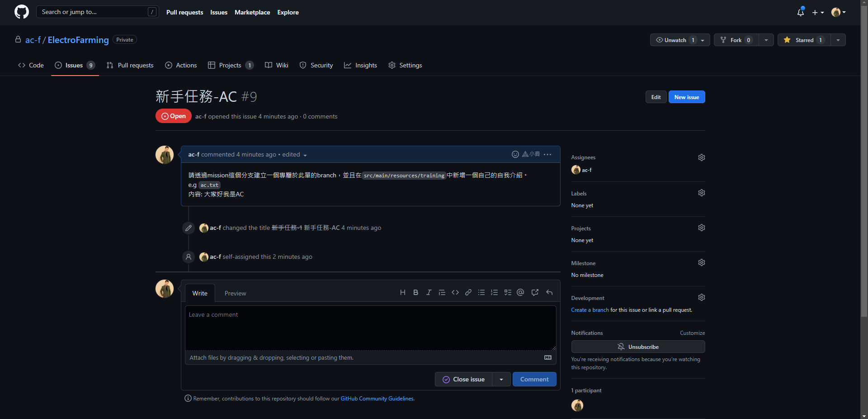Open Development gear settings
868x419 pixels.
point(702,297)
